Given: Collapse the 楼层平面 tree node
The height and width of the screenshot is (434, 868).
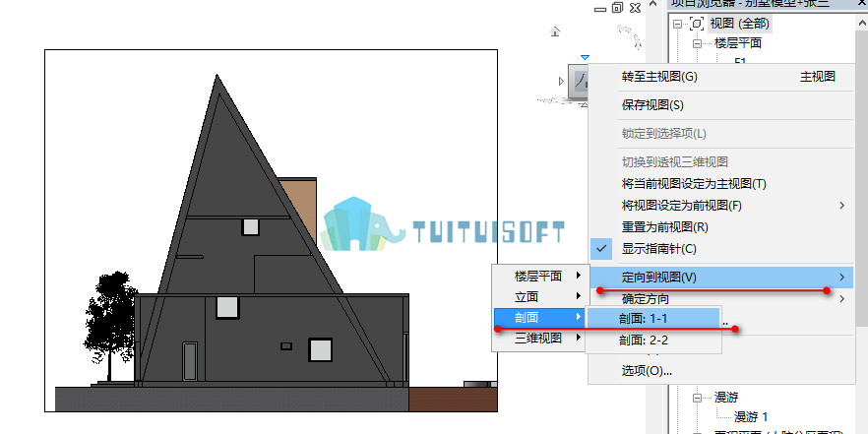Looking at the screenshot, I should coord(697,43).
